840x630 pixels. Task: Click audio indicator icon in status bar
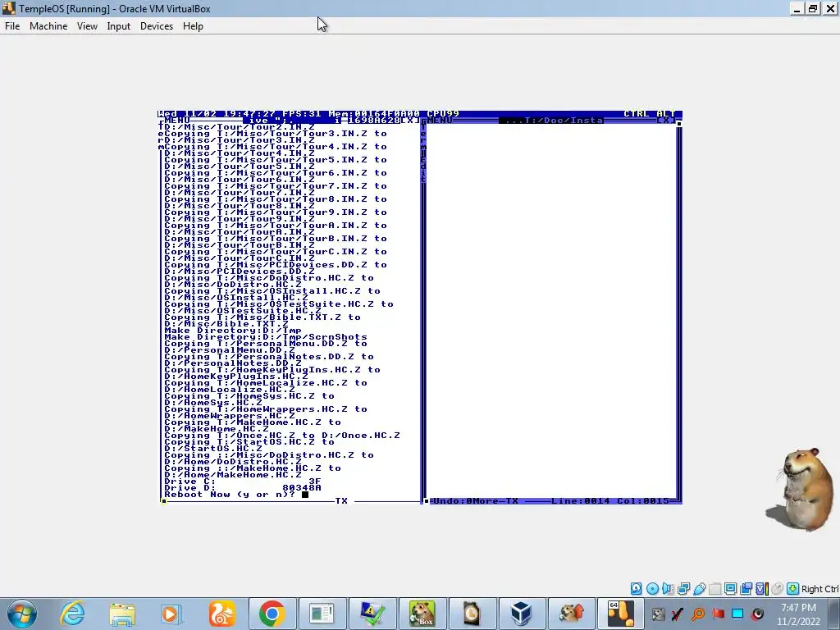[668, 589]
